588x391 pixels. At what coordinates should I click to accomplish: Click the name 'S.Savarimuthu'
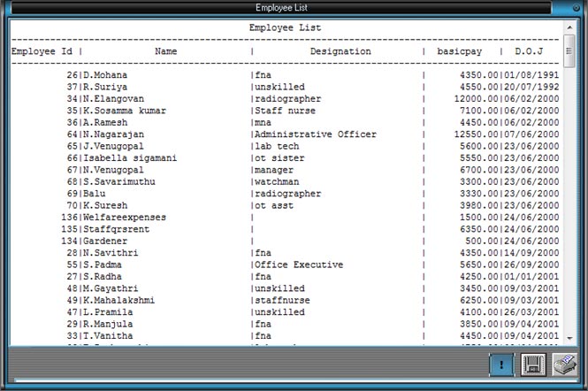(x=118, y=182)
